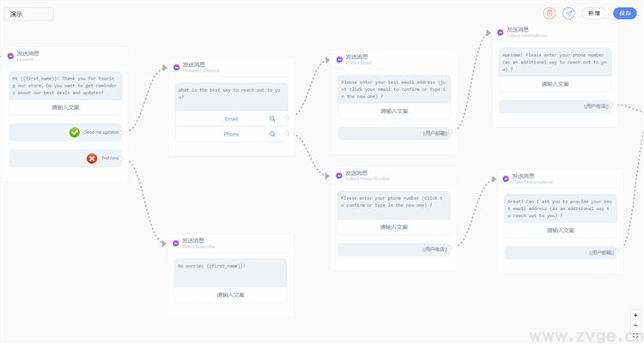Click the Messenger icon on Don't Subscribe node
This screenshot has height=344, width=644.
point(176,243)
